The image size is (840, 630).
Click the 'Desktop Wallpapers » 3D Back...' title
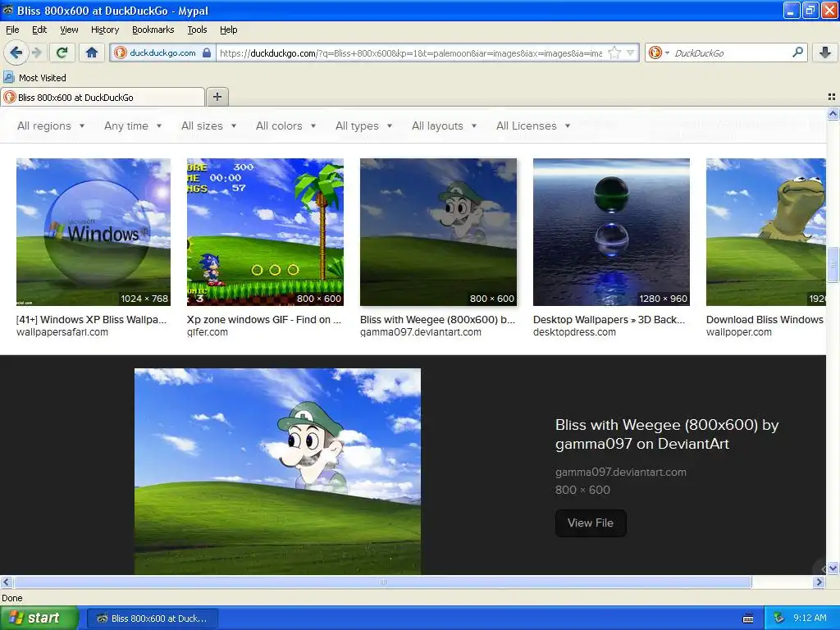pos(609,320)
